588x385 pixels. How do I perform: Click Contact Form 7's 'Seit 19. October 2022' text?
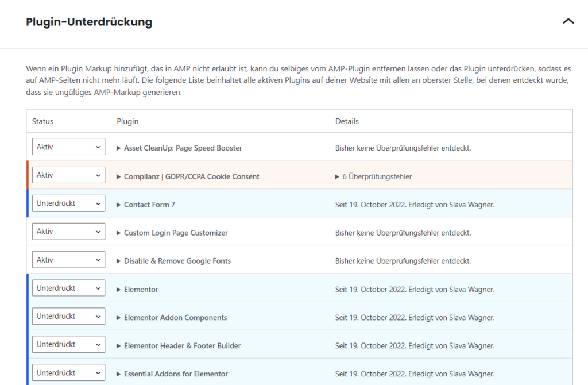click(415, 205)
